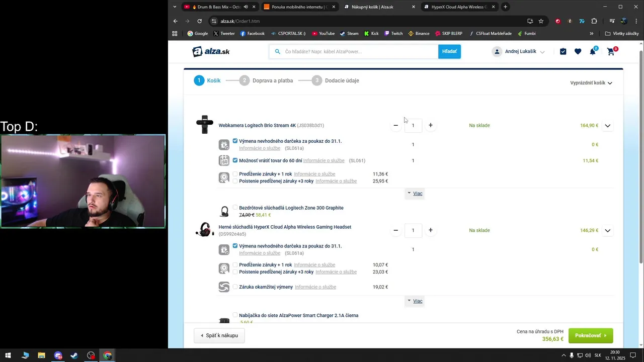Open Twitch bookmark
Screen dimensions: 644x362
pos(393,34)
